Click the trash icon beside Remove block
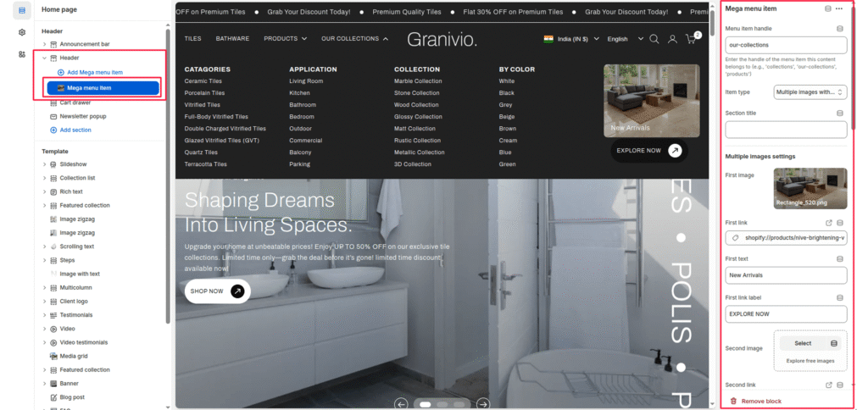 pos(733,401)
